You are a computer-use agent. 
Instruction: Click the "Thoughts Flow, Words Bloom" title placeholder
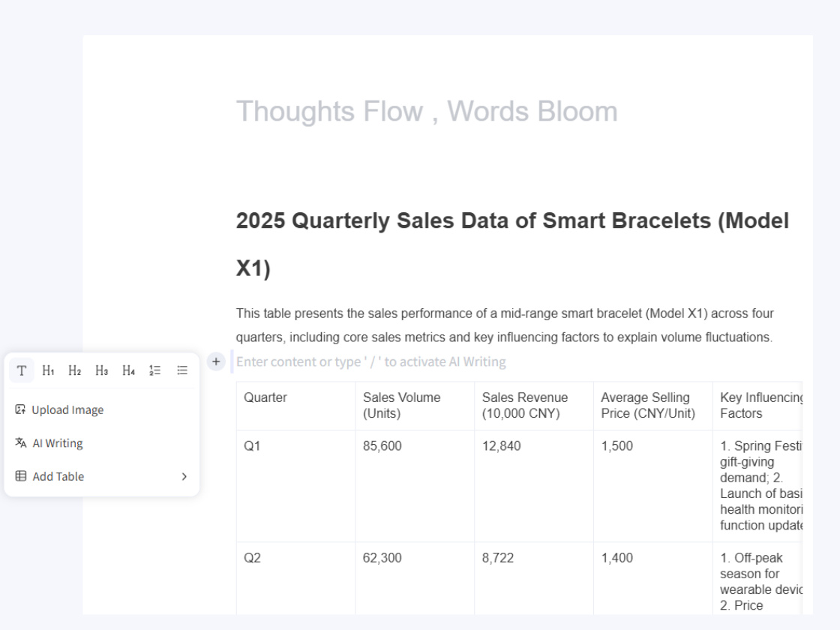pos(427,112)
